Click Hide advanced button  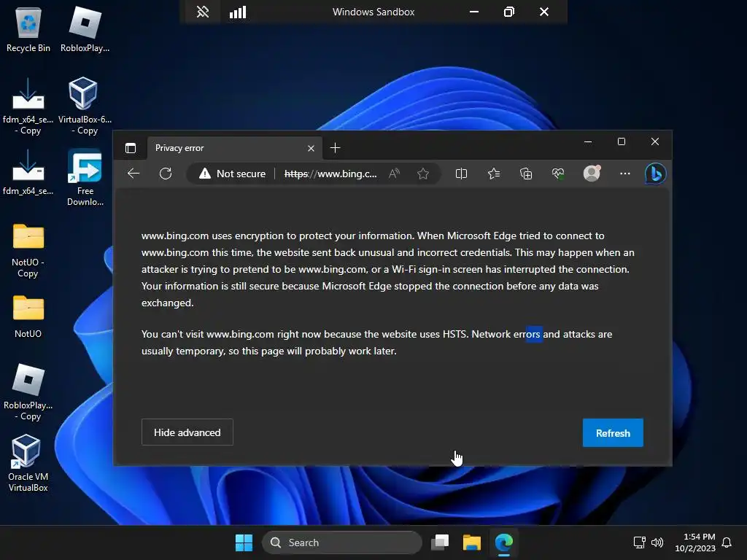187,432
